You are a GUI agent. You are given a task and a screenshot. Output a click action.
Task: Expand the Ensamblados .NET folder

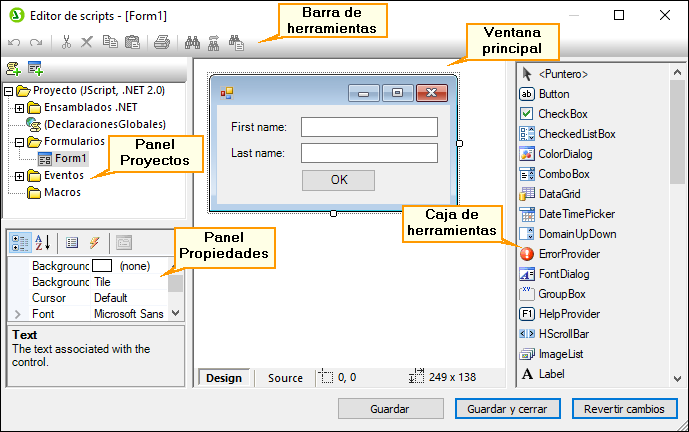coord(19,107)
